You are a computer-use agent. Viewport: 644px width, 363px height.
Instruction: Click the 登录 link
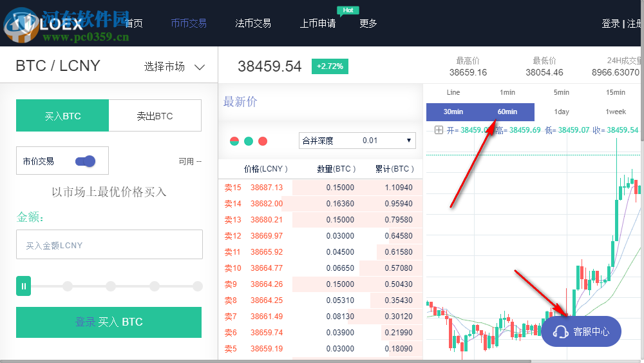click(x=611, y=23)
